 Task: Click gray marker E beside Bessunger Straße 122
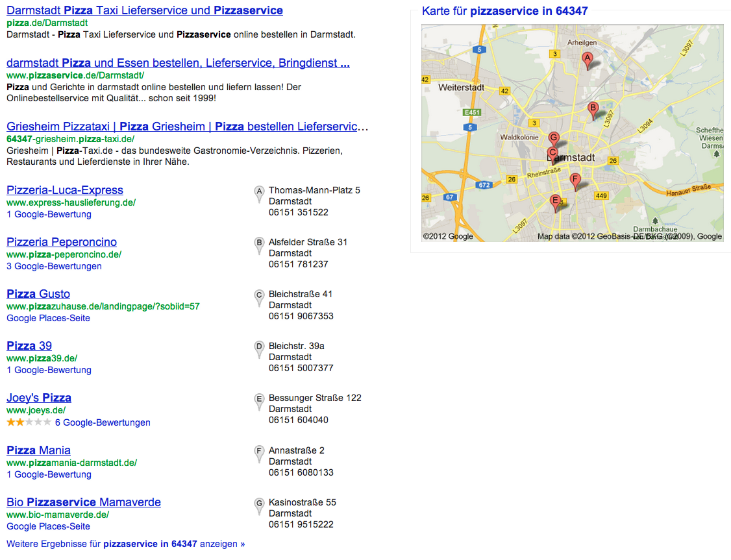pos(259,400)
